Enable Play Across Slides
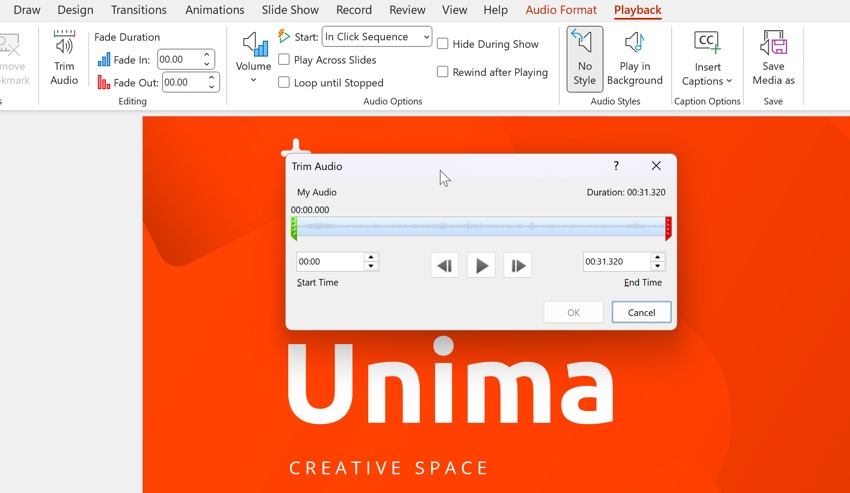850x493 pixels. tap(284, 59)
